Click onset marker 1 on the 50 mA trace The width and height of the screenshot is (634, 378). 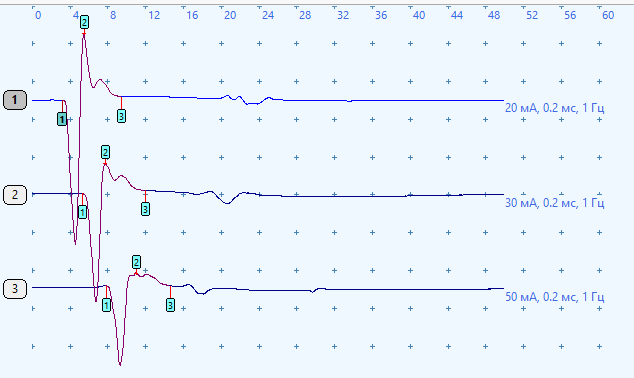106,305
